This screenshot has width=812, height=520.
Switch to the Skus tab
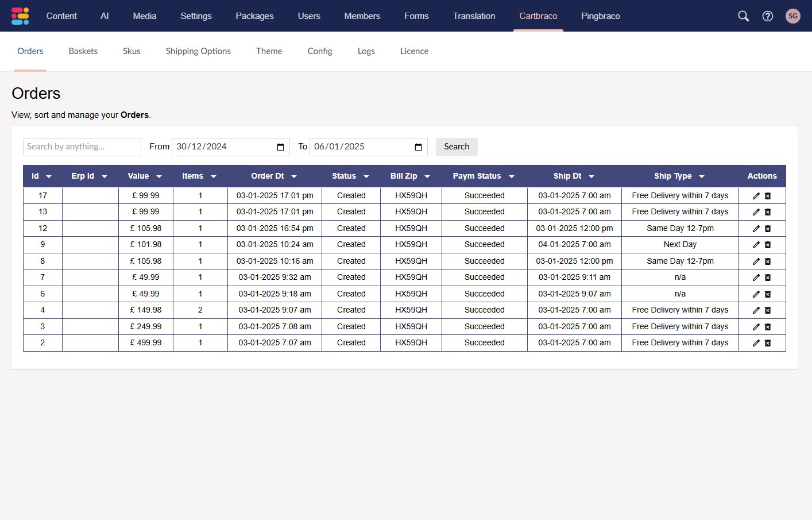[x=132, y=51]
